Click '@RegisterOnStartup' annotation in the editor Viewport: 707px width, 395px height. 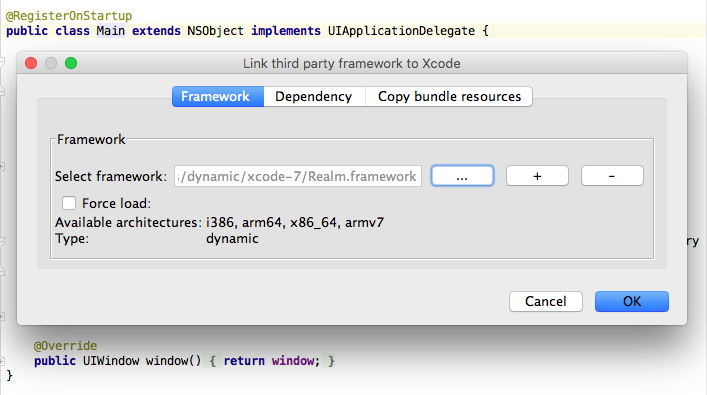(x=69, y=16)
